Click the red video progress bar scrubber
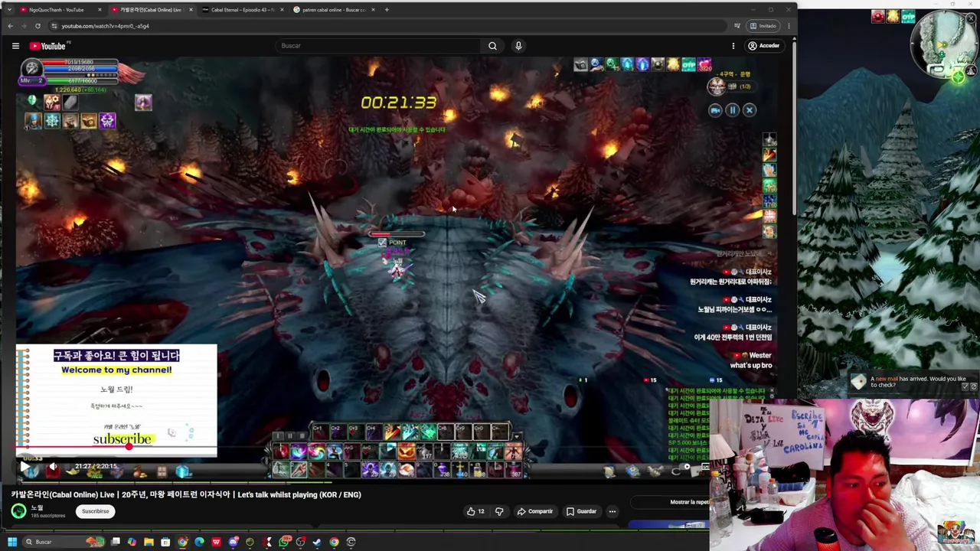This screenshot has width=980, height=551. click(129, 446)
